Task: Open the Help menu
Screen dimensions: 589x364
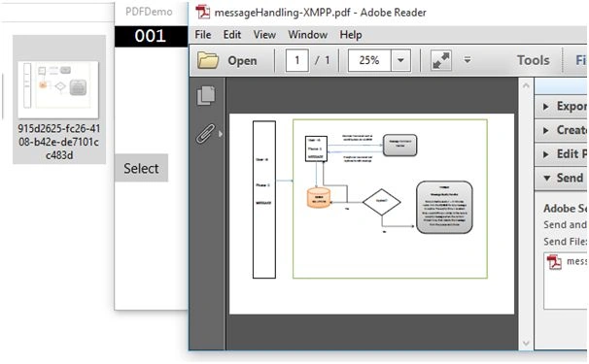Action: (x=351, y=35)
